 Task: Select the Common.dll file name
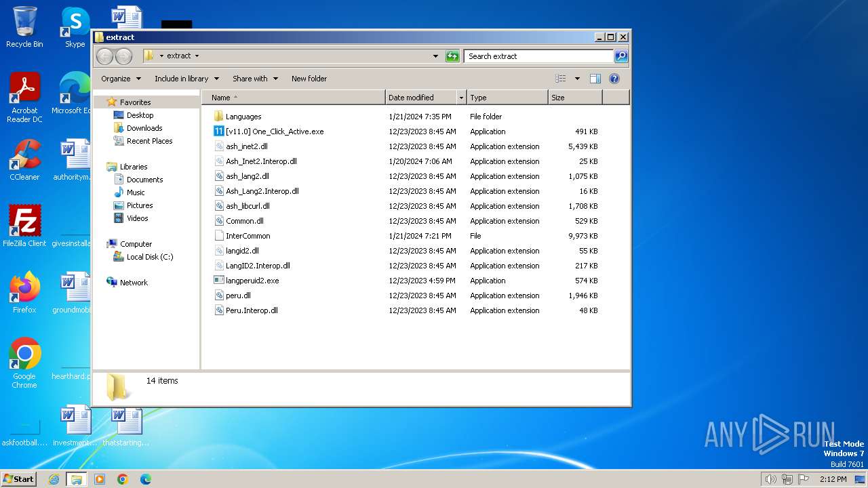(245, 221)
